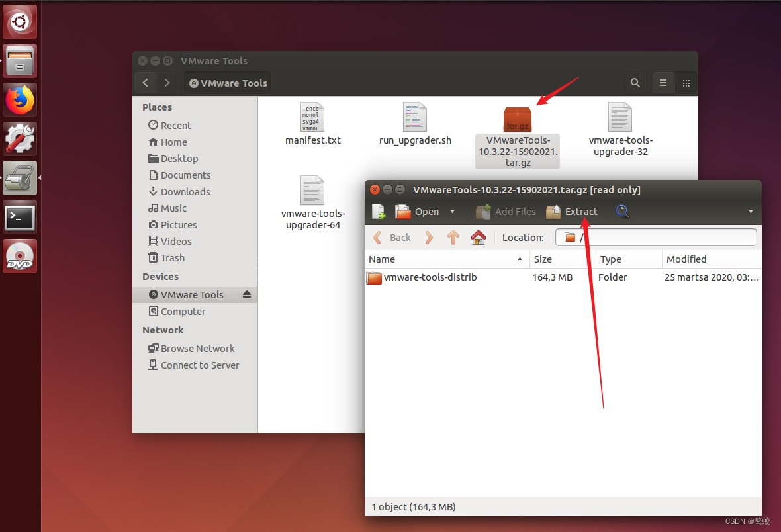Open Documents in Places sidebar
The height and width of the screenshot is (532, 781).
[180, 175]
